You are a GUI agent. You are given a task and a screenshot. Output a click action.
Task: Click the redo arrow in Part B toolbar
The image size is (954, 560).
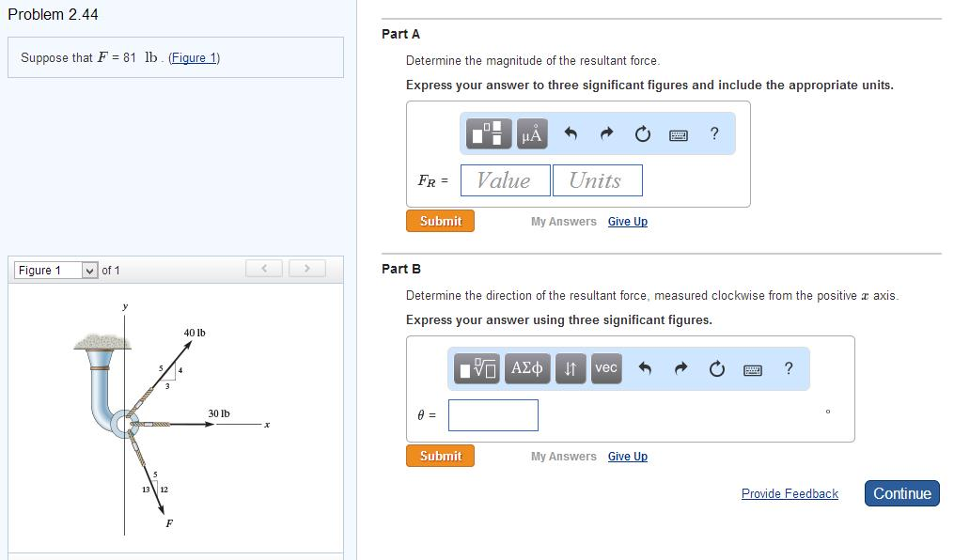pos(680,368)
